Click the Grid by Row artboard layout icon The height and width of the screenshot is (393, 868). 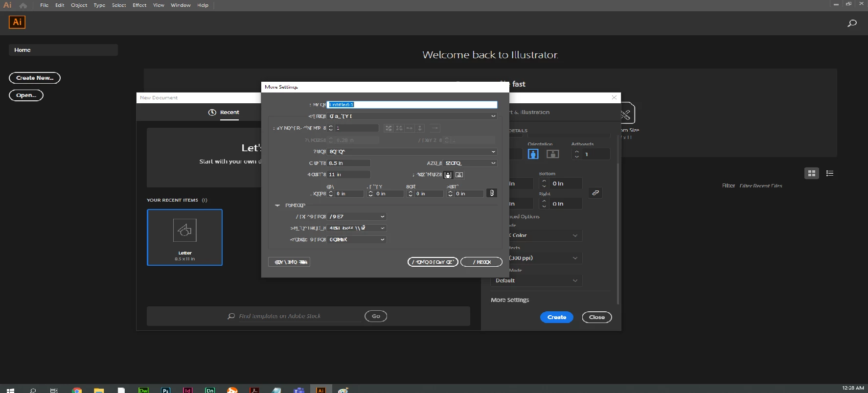(x=389, y=128)
